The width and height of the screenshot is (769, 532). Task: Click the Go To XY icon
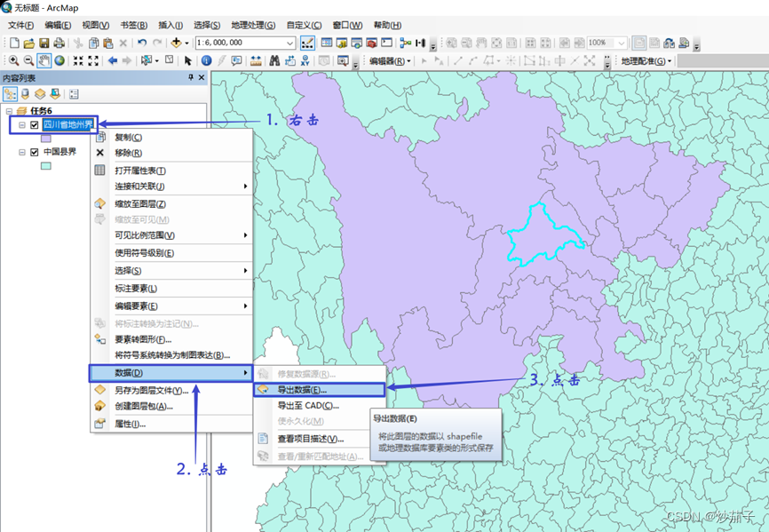tap(305, 60)
